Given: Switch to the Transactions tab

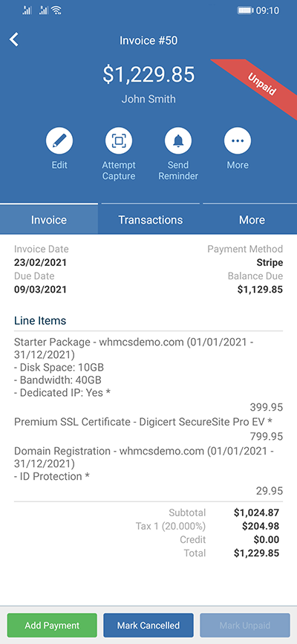Looking at the screenshot, I should click(x=150, y=219).
